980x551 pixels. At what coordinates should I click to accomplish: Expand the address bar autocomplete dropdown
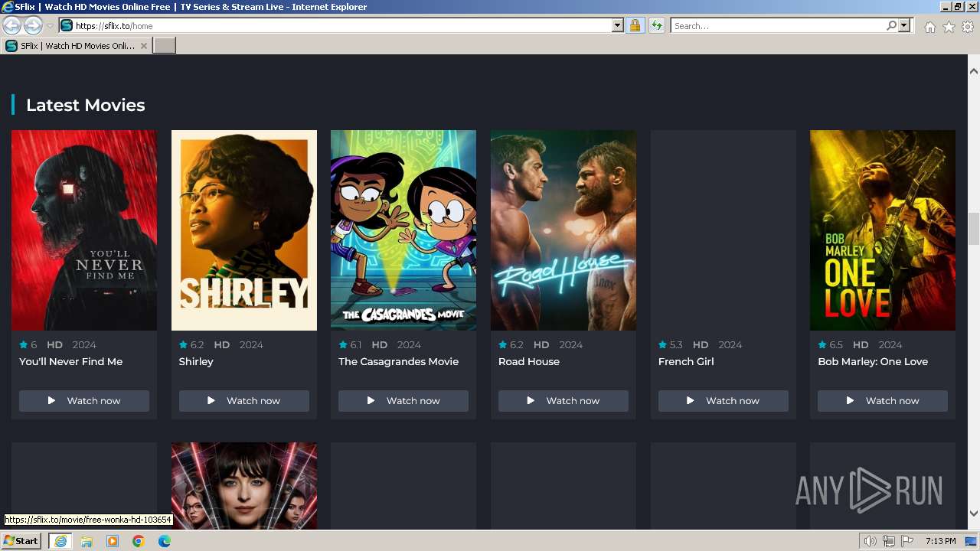coord(618,25)
